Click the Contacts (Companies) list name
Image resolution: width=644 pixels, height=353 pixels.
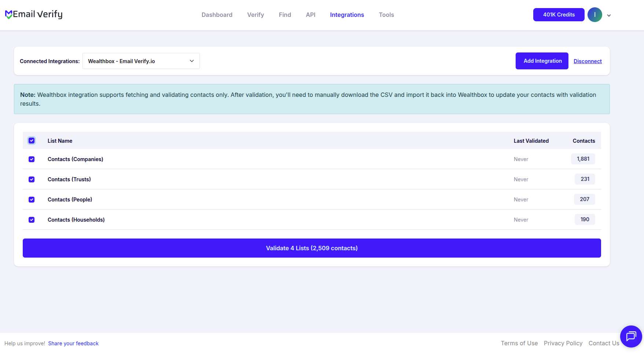coord(75,159)
